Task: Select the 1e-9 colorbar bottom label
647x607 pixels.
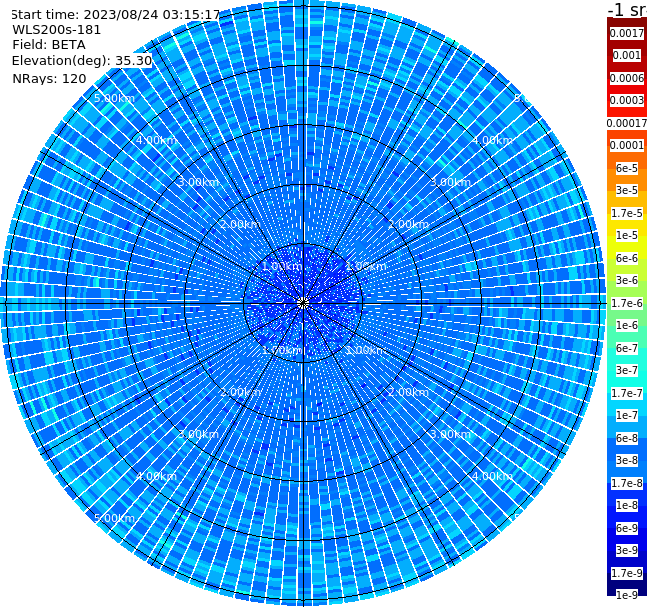Action: [627, 595]
